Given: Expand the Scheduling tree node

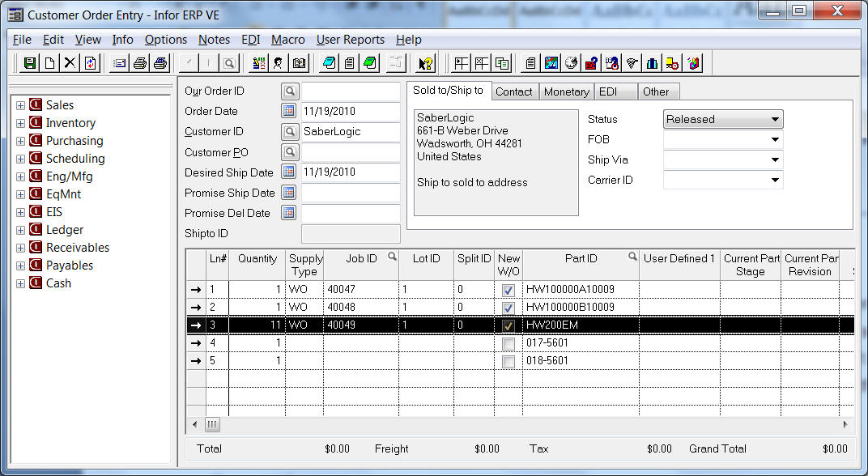Looking at the screenshot, I should pyautogui.click(x=20, y=159).
